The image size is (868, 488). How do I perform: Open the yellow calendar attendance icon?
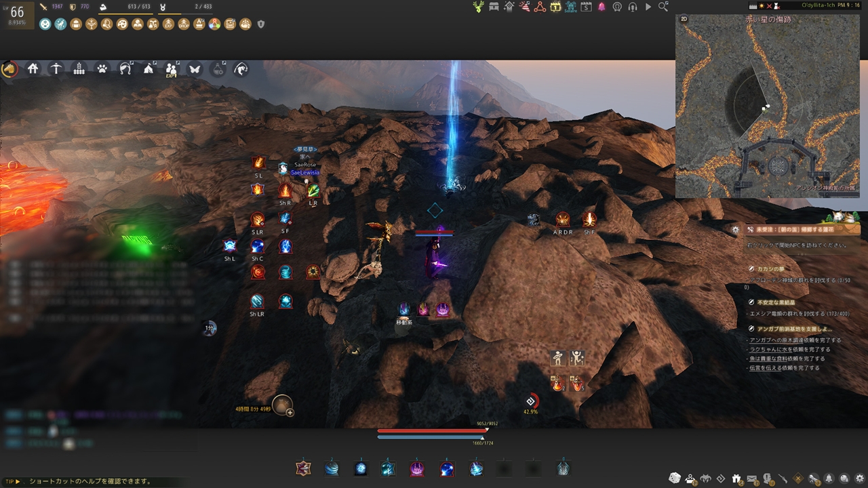click(x=555, y=7)
